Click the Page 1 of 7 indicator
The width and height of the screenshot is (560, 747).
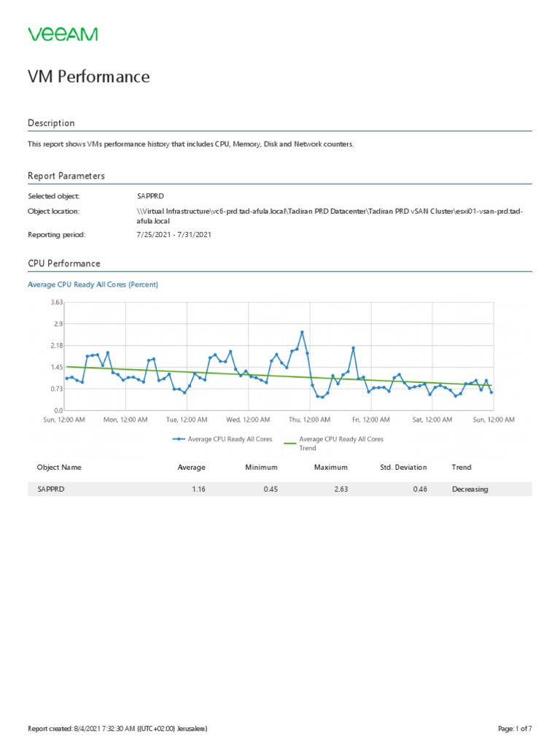(514, 729)
